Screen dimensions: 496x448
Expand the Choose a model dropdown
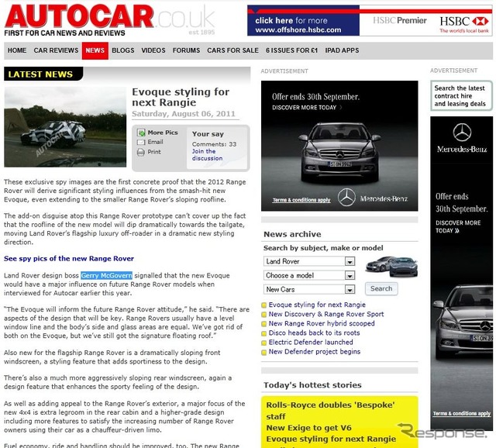coord(309,275)
